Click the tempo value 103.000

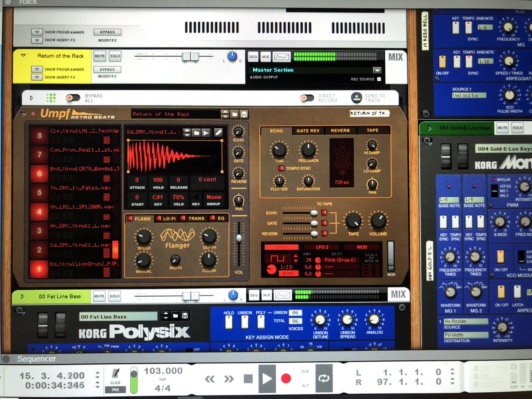point(163,371)
